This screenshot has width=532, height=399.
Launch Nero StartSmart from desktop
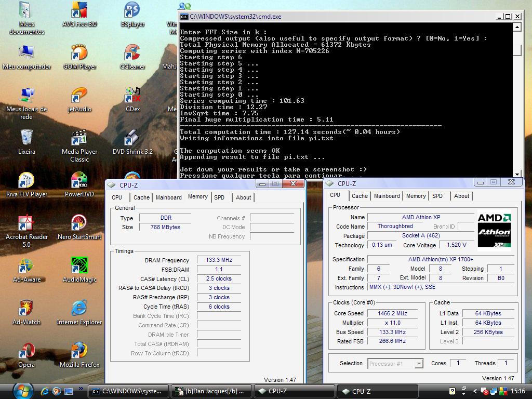79,228
